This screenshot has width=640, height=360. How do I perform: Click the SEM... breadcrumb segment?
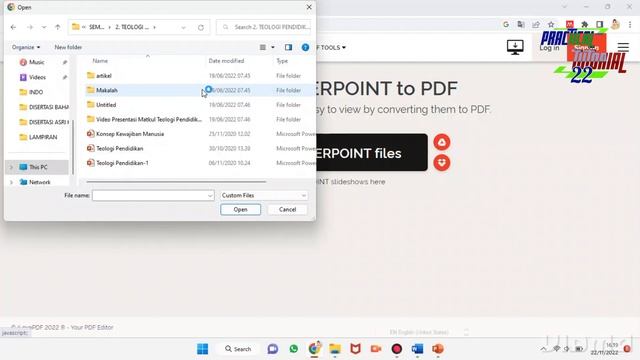[x=97, y=27]
